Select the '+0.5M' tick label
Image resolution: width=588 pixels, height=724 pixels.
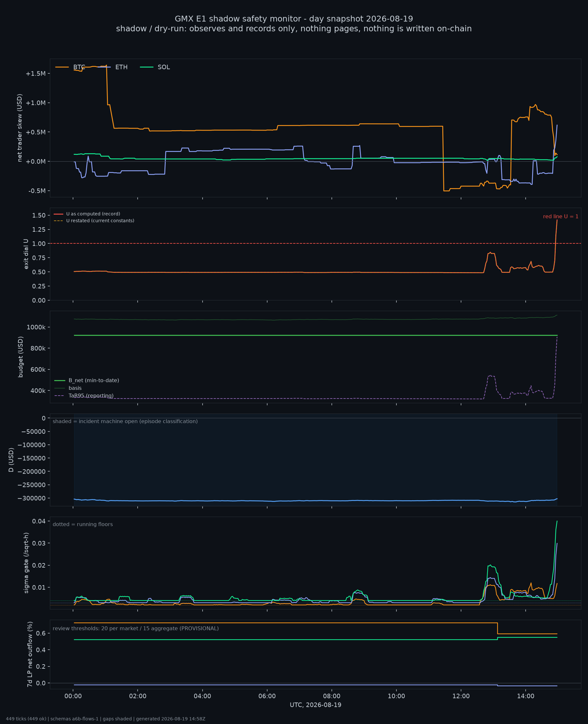[x=36, y=132]
